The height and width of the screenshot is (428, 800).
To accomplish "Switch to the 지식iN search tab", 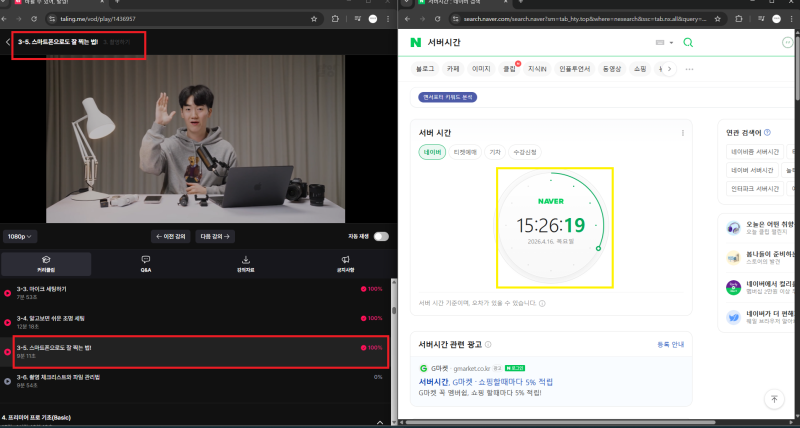I will [537, 68].
